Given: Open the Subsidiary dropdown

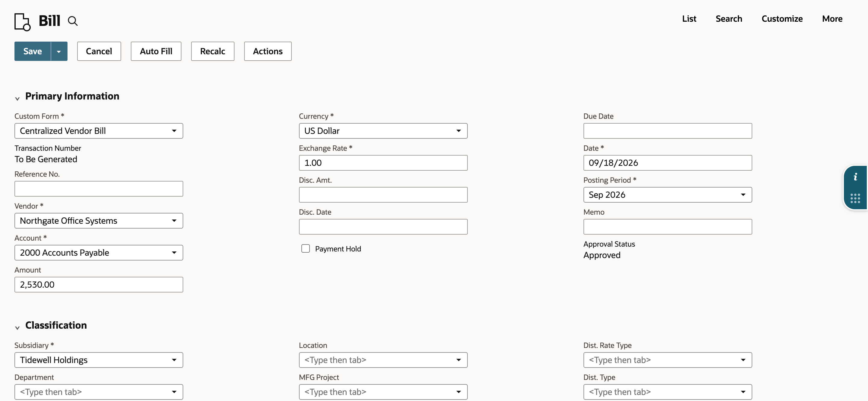Looking at the screenshot, I should [99, 360].
